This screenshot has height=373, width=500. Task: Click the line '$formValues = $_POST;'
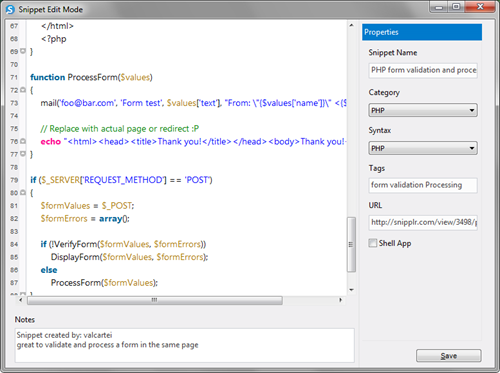(87, 206)
